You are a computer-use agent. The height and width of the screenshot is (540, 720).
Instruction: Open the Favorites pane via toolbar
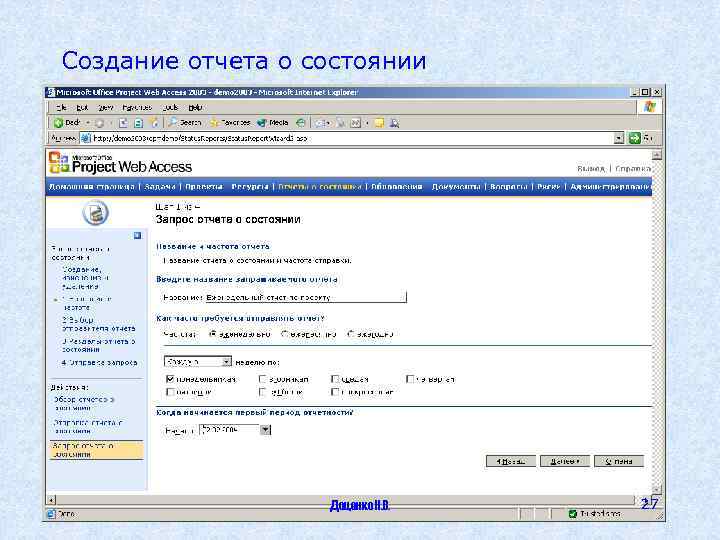tap(230, 123)
